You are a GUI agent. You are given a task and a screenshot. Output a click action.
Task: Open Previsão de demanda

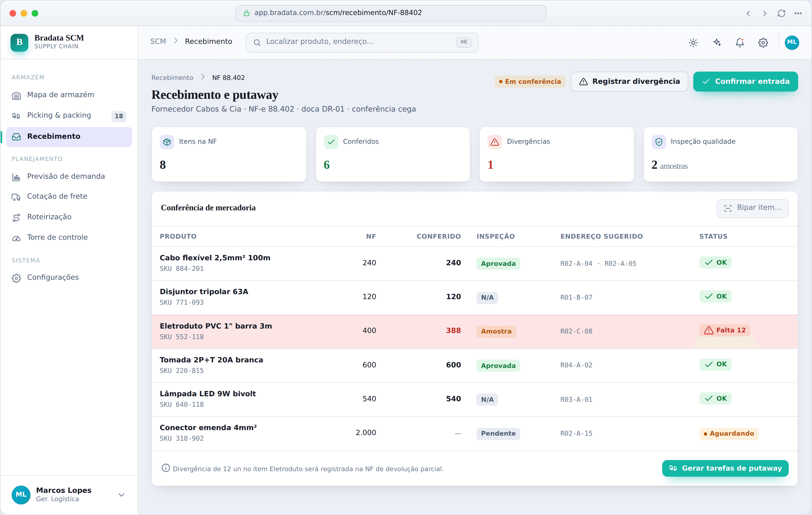pos(69,176)
